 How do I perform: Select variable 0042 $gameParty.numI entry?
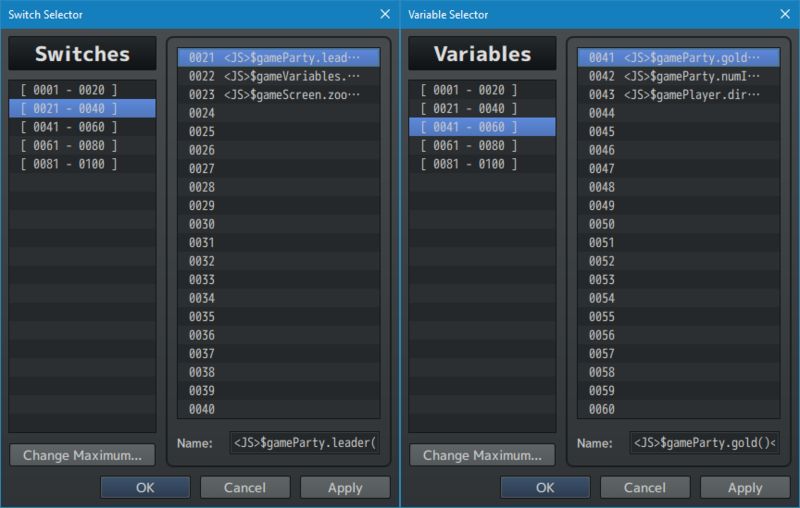678,76
